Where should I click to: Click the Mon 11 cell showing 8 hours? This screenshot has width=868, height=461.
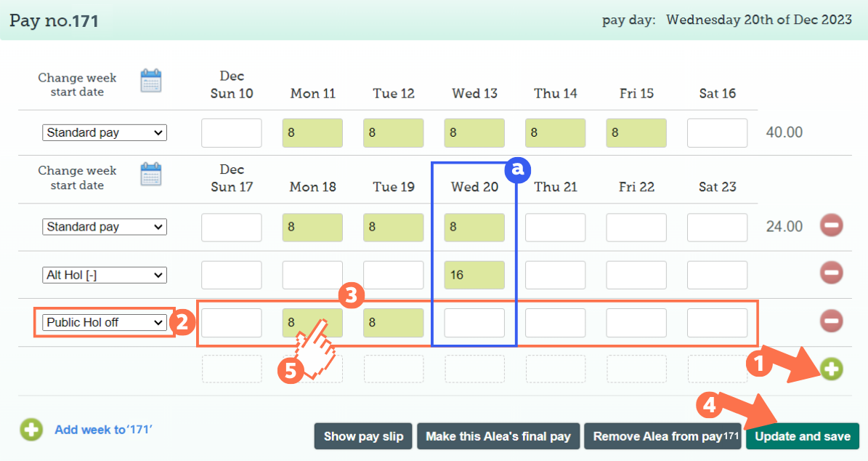tap(312, 132)
